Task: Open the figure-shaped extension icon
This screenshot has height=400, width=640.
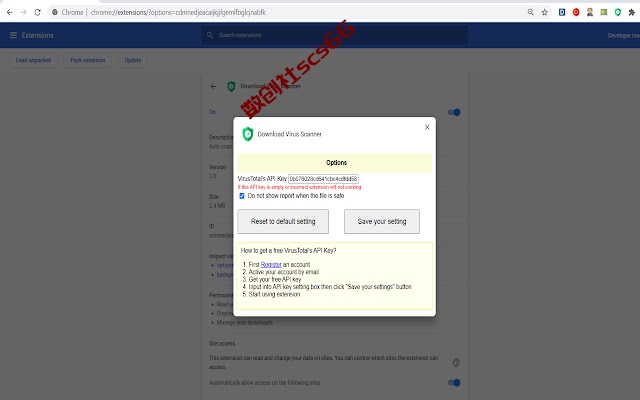Action: point(590,12)
